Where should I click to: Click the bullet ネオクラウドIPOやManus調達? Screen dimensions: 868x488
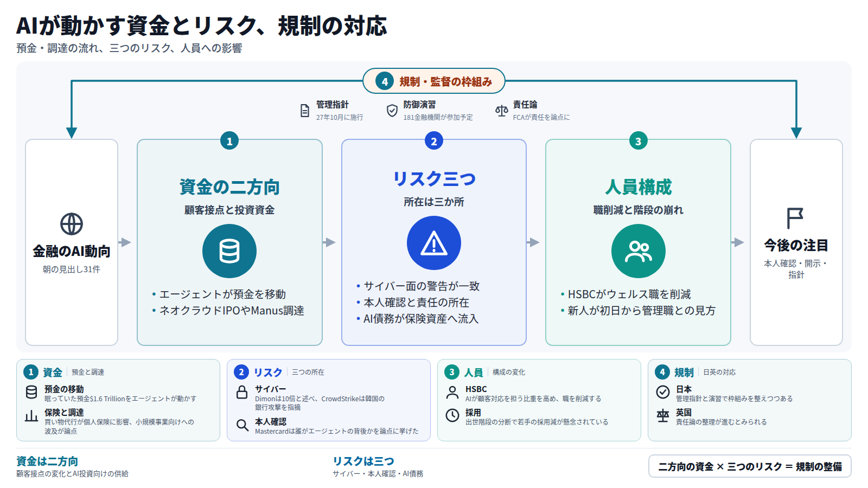tap(232, 311)
